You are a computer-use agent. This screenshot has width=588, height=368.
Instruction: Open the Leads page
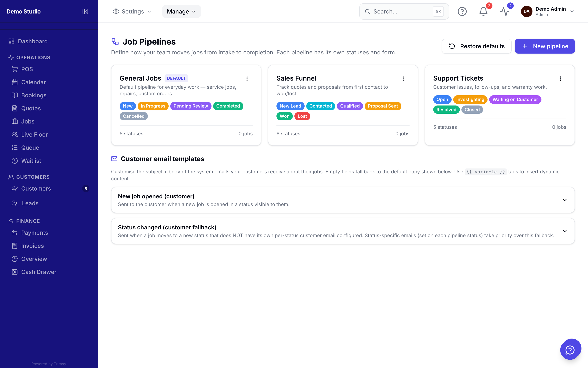[30, 203]
